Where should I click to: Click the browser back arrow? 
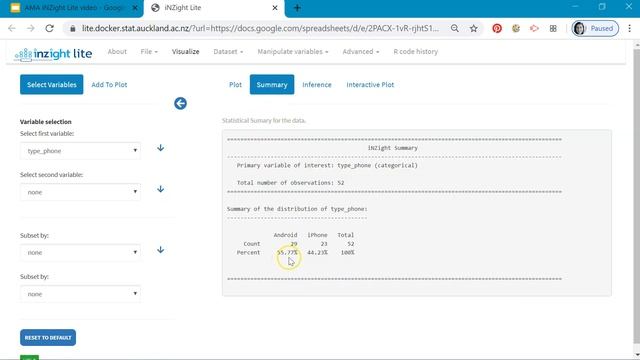[12, 28]
